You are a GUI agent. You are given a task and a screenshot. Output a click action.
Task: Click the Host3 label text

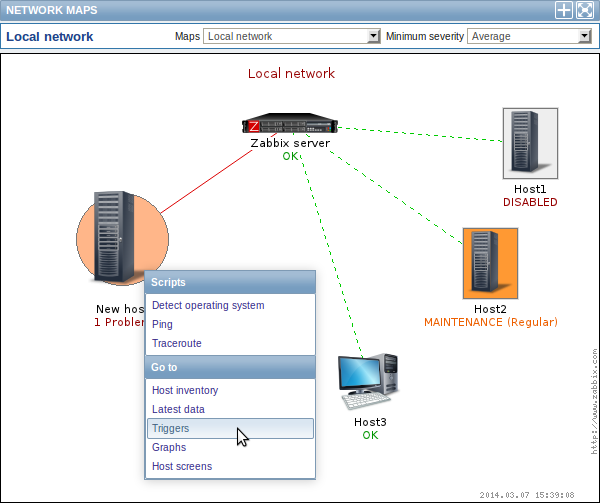pyautogui.click(x=370, y=422)
